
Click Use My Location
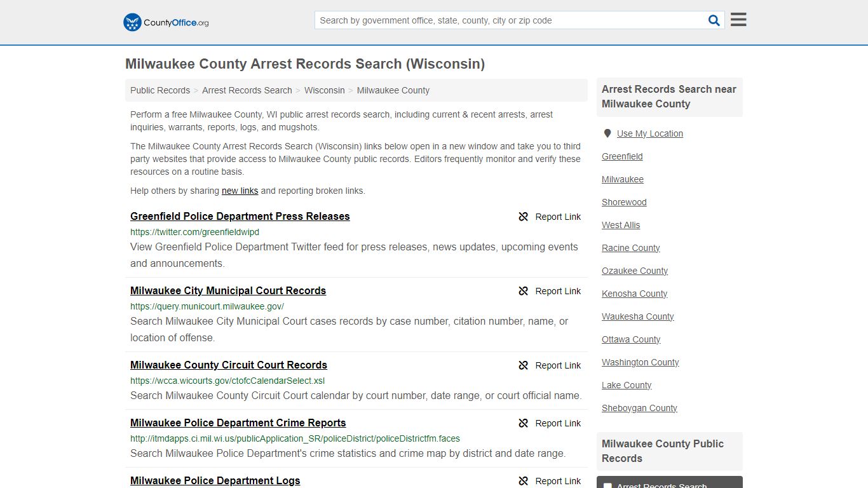(650, 133)
